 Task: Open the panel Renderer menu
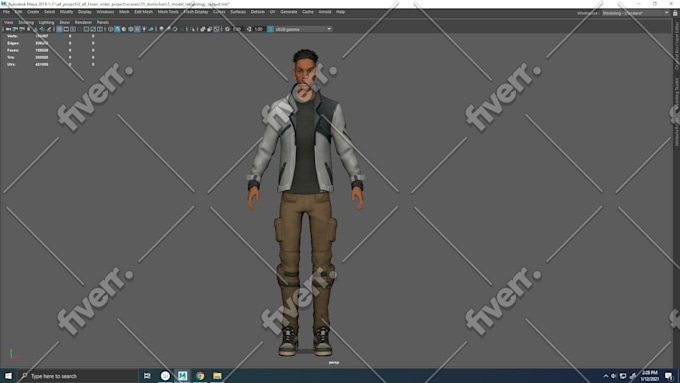[x=83, y=22]
